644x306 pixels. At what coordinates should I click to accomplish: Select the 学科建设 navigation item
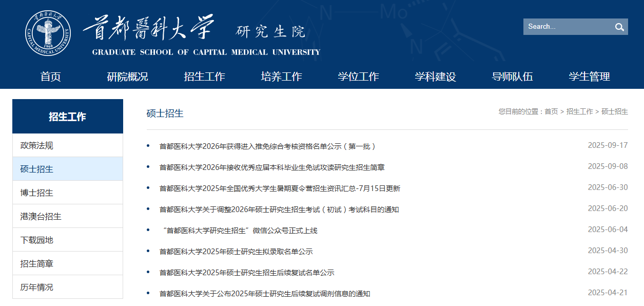click(x=435, y=76)
